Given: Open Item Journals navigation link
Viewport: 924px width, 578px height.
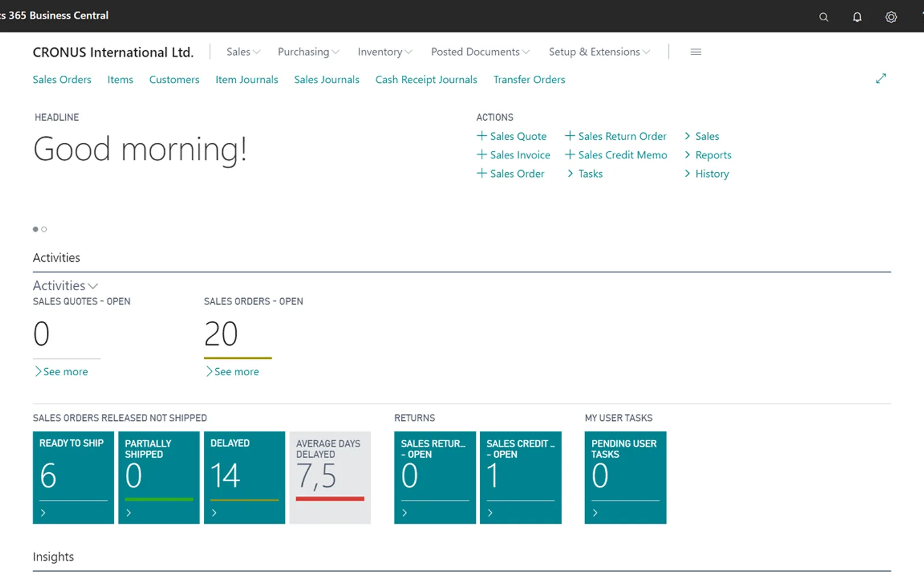Looking at the screenshot, I should (x=247, y=80).
